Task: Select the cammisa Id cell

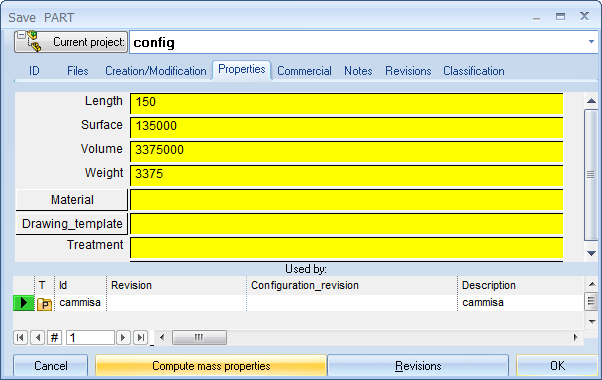Action: click(x=80, y=303)
